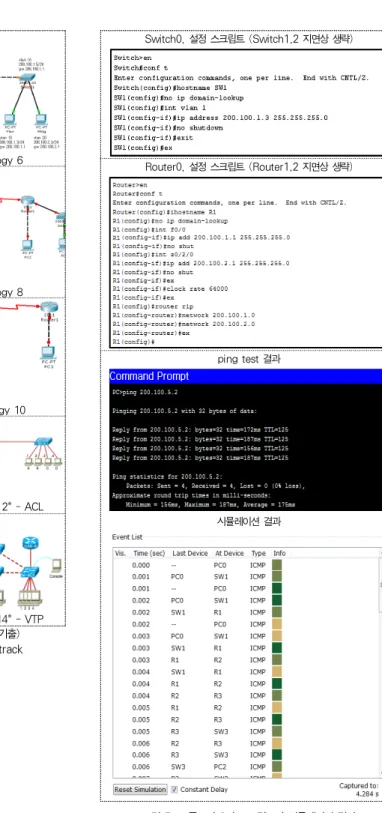
Task: Click the Console PC icon in VTP diagram
Action: [x=56, y=566]
